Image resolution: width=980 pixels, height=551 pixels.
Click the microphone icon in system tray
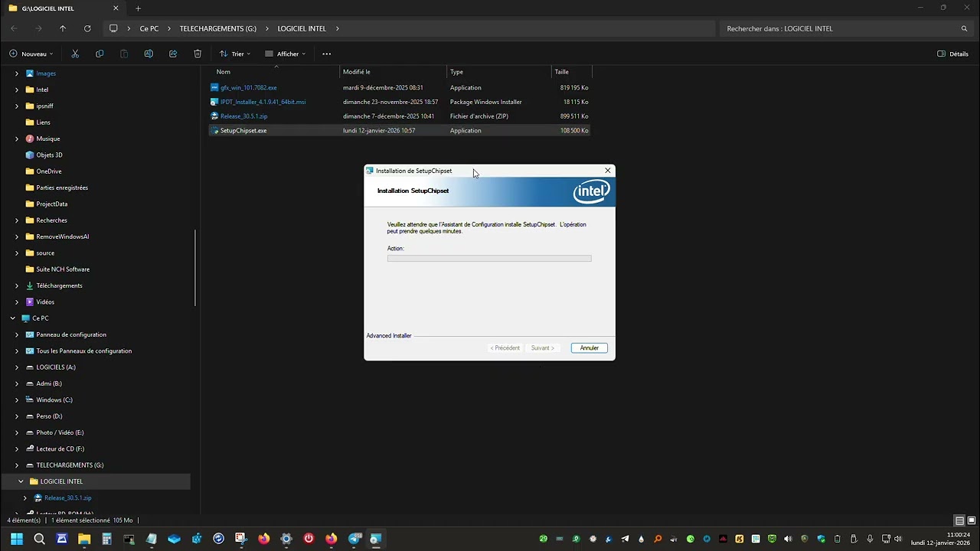[870, 539]
